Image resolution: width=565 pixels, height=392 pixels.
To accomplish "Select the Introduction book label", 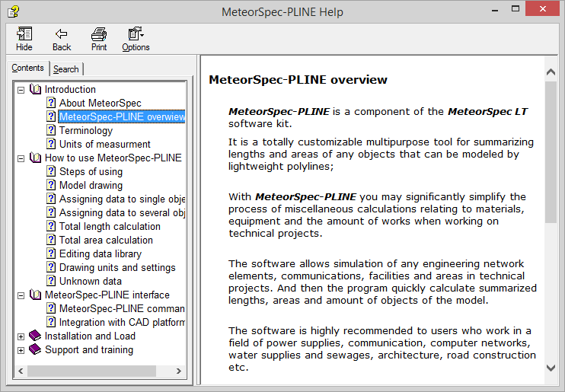I will (x=70, y=89).
